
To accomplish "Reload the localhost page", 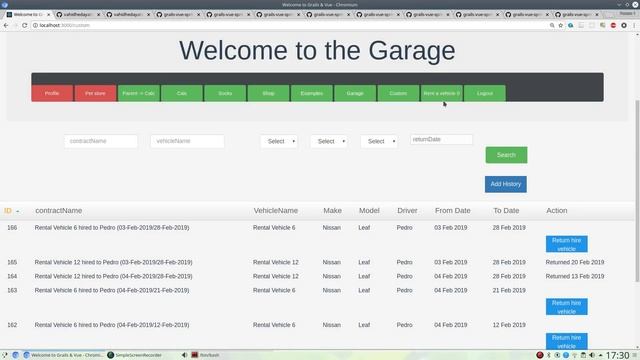I will [x=24, y=25].
